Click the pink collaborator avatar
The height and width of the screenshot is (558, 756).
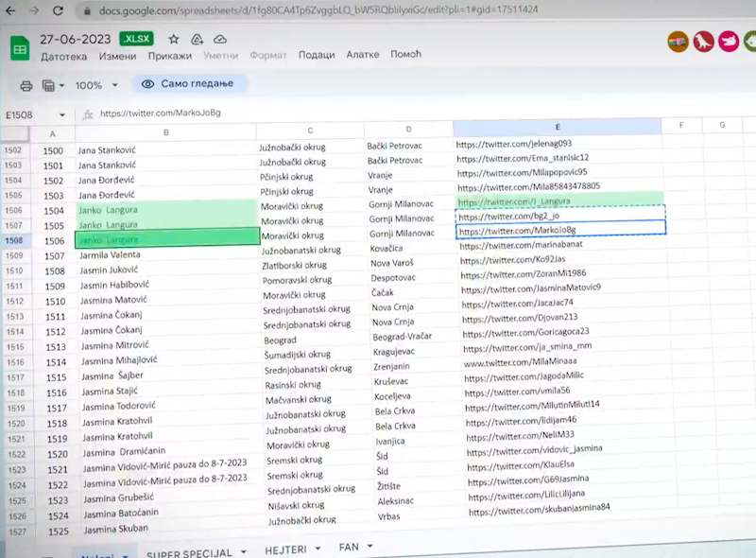tap(729, 42)
